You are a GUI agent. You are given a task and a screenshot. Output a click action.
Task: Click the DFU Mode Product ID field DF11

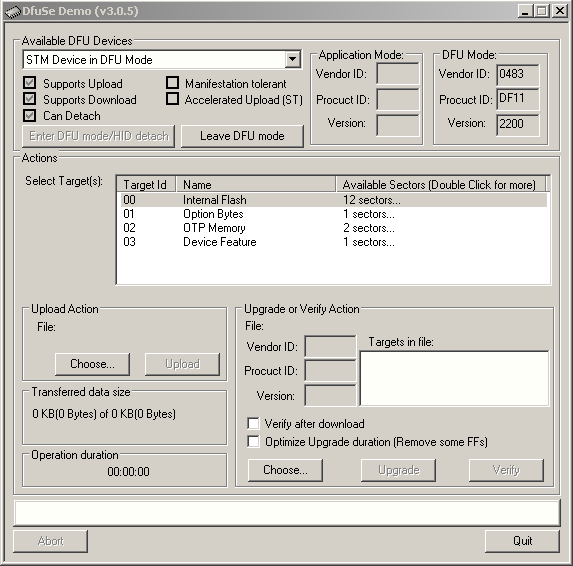(x=517, y=99)
